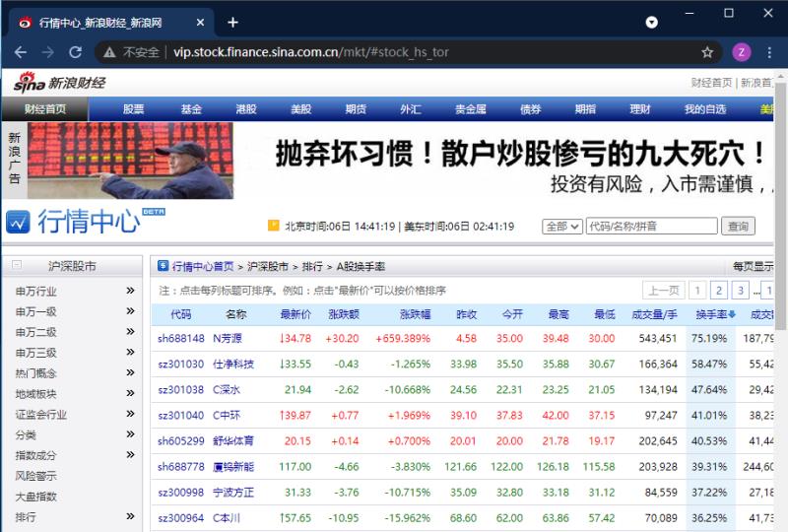This screenshot has height=532, width=788.
Task: Open the 美股 nav menu
Action: coord(301,109)
